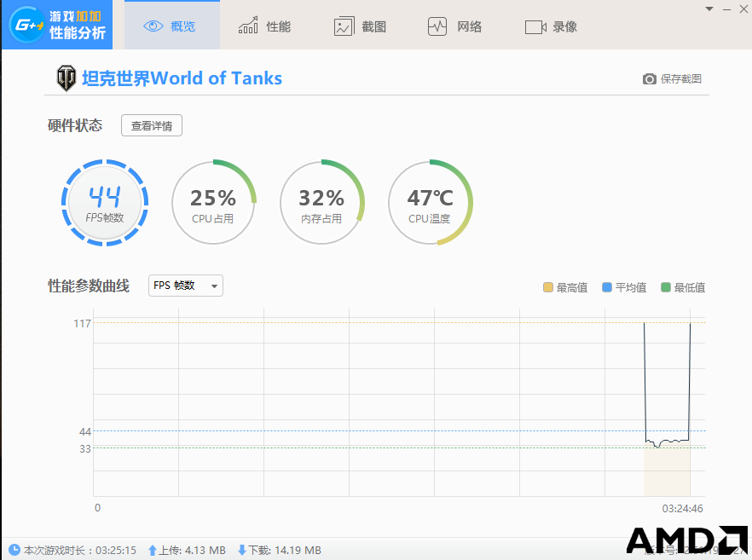
Task: Click the 上传: 4.13 MB status text
Action: click(192, 550)
